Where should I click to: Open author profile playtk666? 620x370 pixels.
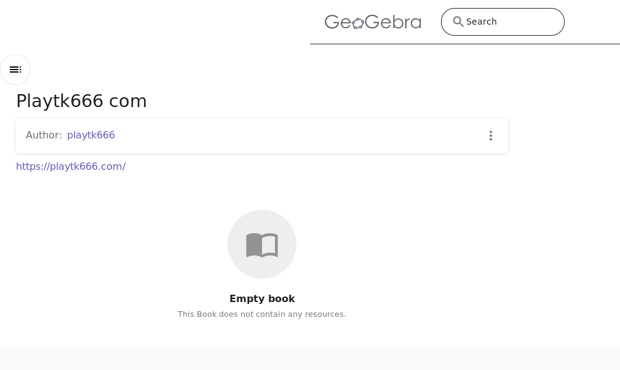click(91, 135)
